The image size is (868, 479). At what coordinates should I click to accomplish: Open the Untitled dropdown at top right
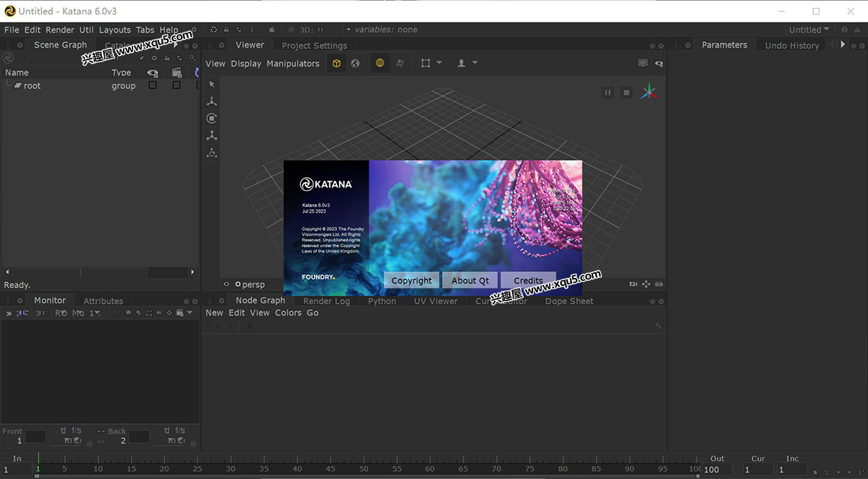809,30
